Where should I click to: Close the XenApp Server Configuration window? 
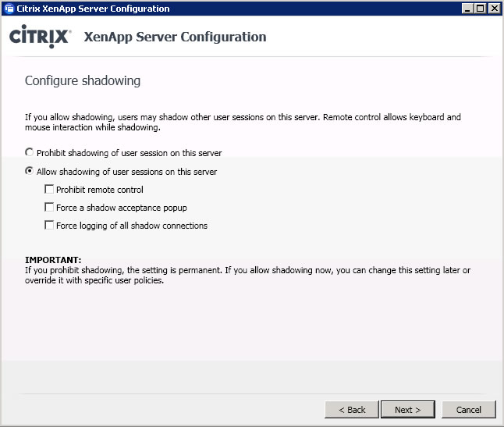(x=494, y=9)
